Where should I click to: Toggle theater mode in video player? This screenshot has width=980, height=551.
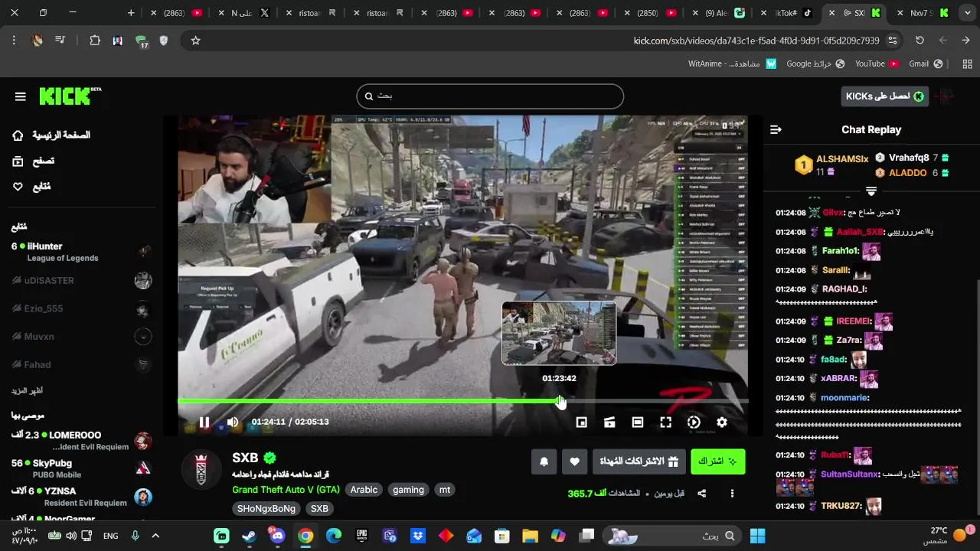coord(638,422)
